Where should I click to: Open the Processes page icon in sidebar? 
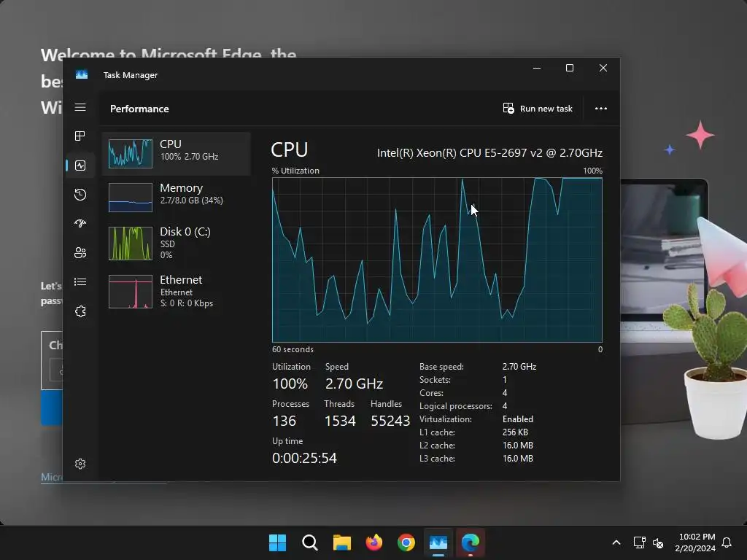(80, 136)
